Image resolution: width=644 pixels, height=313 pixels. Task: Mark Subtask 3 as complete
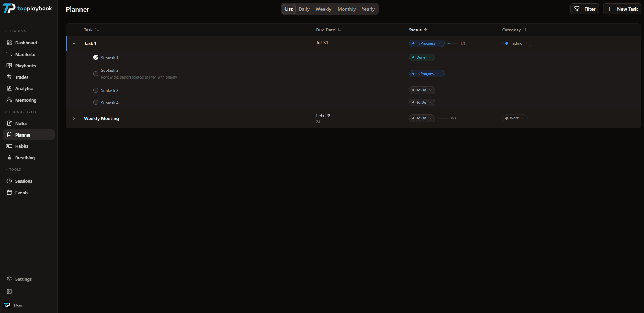(x=96, y=90)
